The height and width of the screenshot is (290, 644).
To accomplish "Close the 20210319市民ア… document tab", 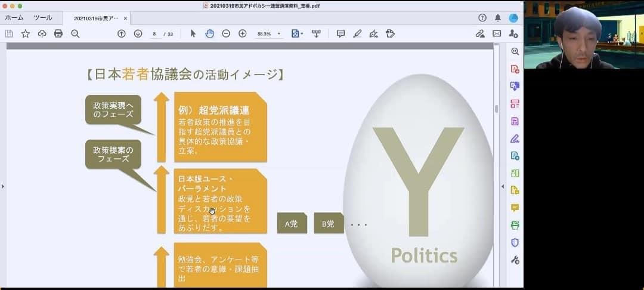I will coord(125,18).
